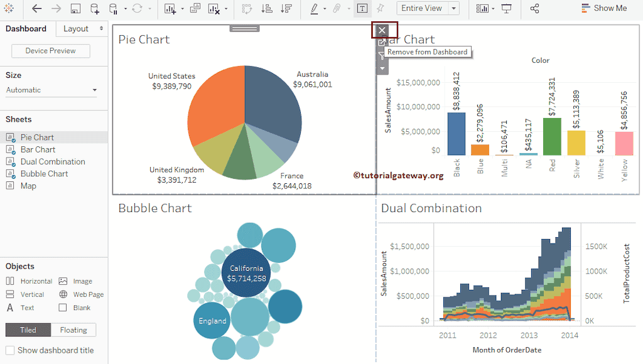This screenshot has width=643, height=364.
Task: Remove the Pie Chart from the dashboard
Action: (x=382, y=30)
